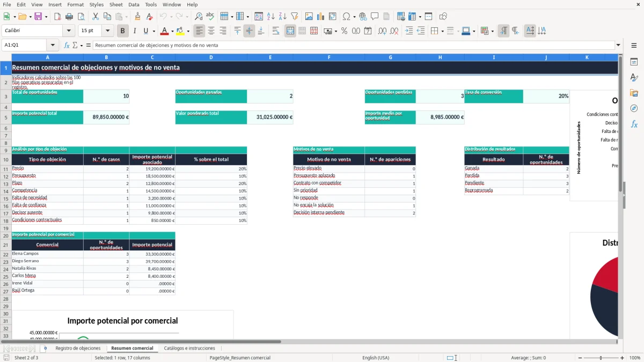Click the Export as PDF icon
Image resolution: width=644 pixels, height=362 pixels.
point(57,17)
